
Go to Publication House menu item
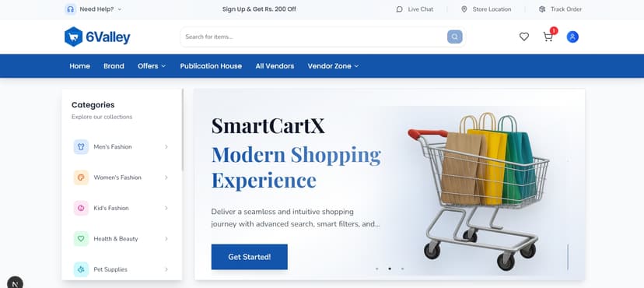pos(211,65)
